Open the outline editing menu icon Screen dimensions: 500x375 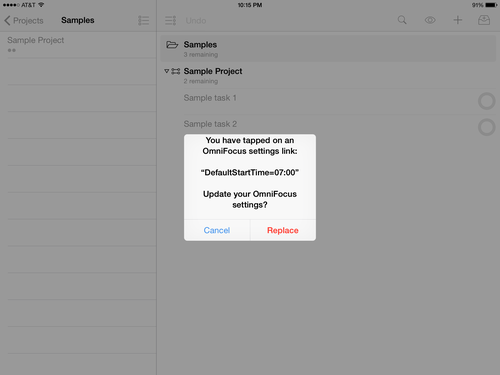[170, 21]
